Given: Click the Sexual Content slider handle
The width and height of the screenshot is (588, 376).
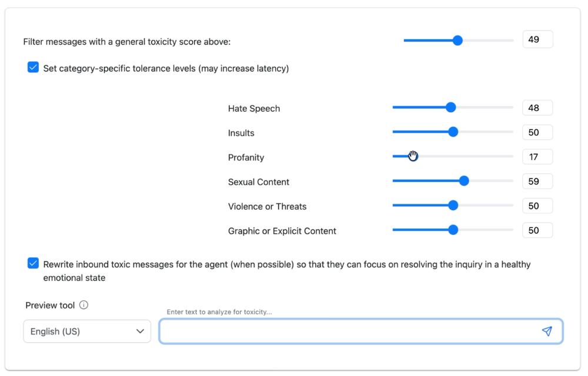Looking at the screenshot, I should pyautogui.click(x=464, y=181).
